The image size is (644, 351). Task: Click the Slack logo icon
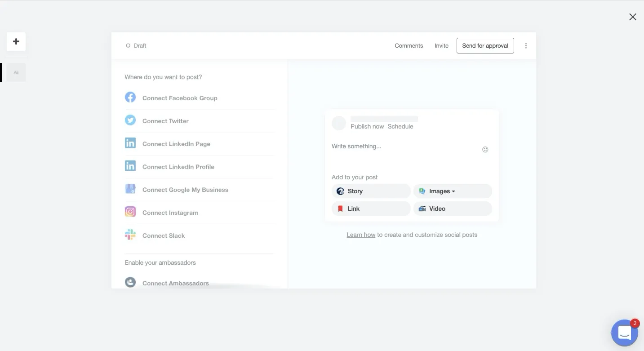pyautogui.click(x=130, y=235)
